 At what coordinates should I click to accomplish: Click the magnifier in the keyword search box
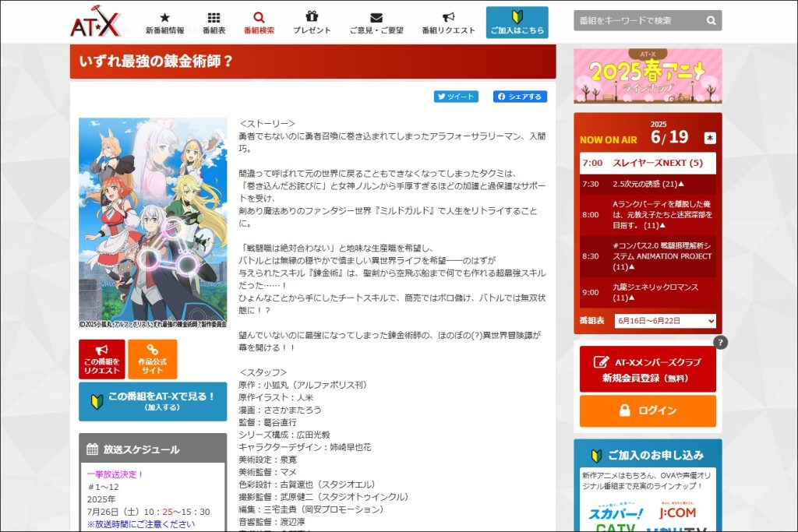710,20
